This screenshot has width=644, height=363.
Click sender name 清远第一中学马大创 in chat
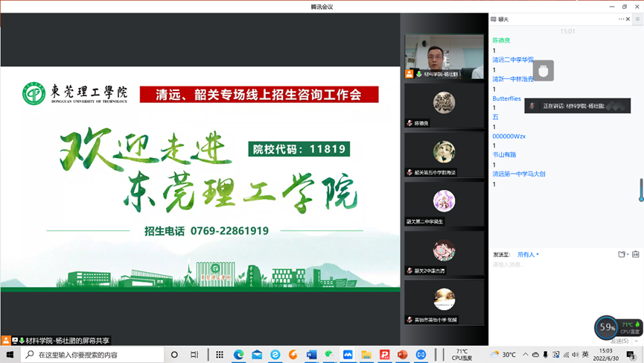click(519, 174)
